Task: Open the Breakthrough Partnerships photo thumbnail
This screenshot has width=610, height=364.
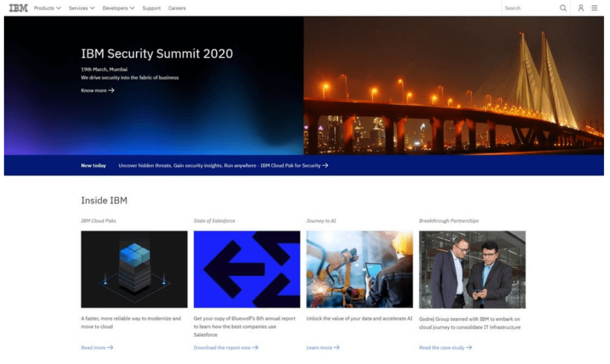Action: (x=472, y=269)
